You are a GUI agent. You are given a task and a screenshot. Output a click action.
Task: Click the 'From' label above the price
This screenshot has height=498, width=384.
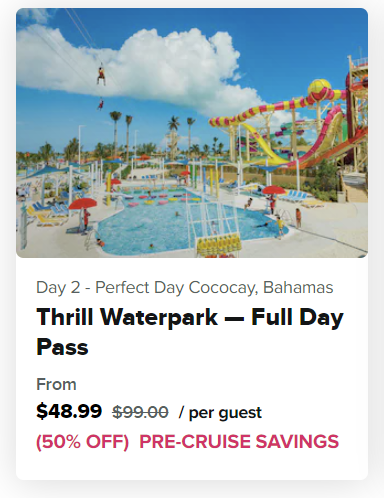[56, 384]
